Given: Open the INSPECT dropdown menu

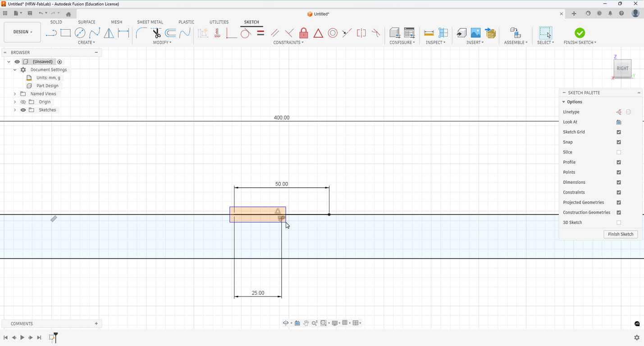Looking at the screenshot, I should pyautogui.click(x=435, y=42).
